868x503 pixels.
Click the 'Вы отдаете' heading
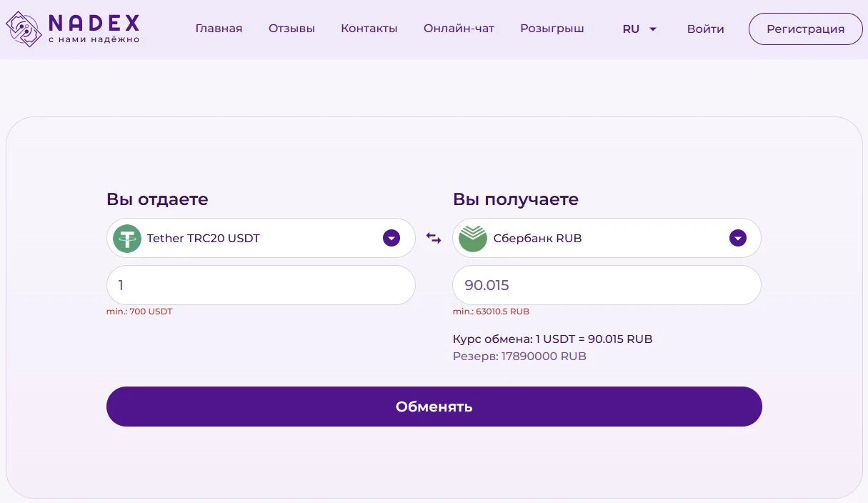click(157, 199)
